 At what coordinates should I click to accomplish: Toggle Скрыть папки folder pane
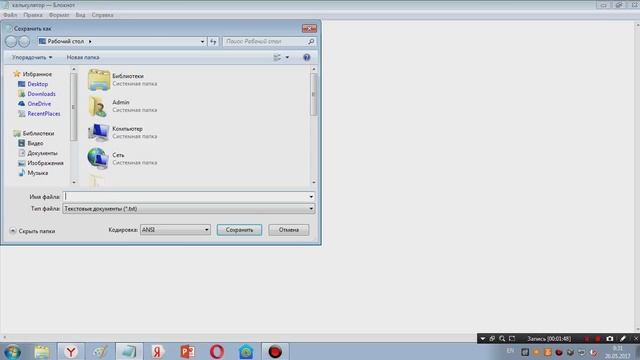pyautogui.click(x=32, y=231)
